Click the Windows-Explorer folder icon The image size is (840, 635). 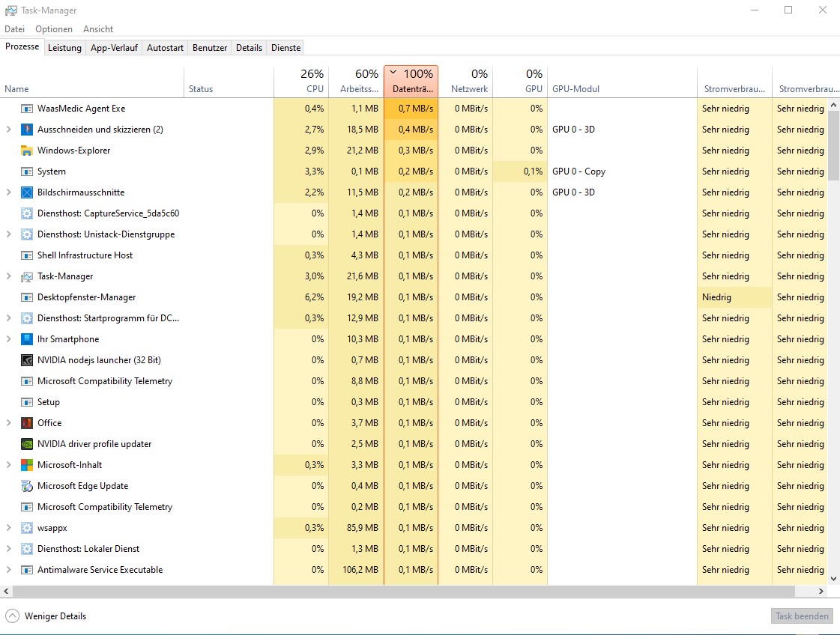tap(27, 151)
